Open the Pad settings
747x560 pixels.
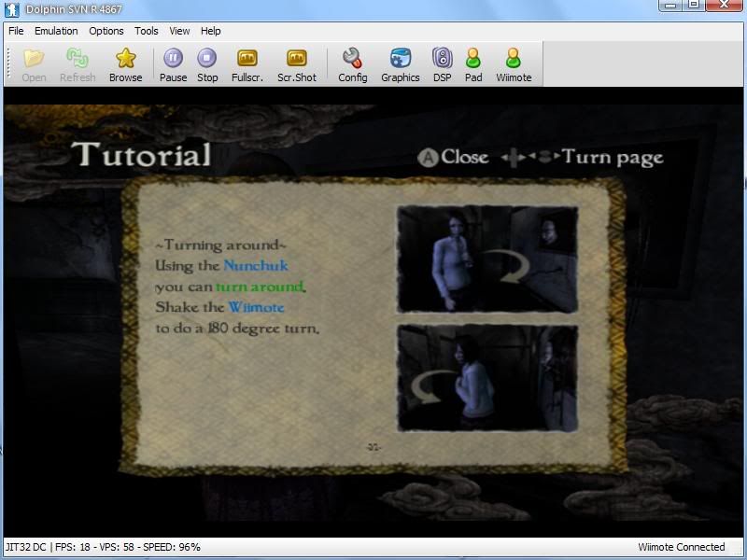coord(473,65)
